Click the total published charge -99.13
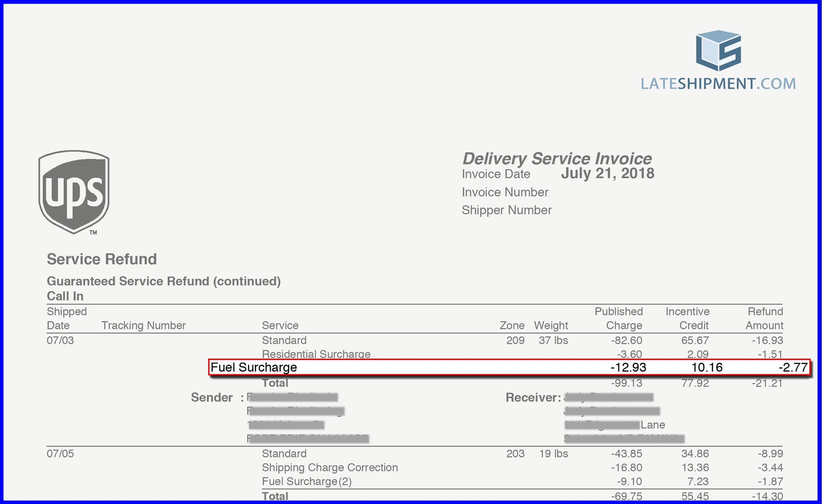 tap(626, 383)
